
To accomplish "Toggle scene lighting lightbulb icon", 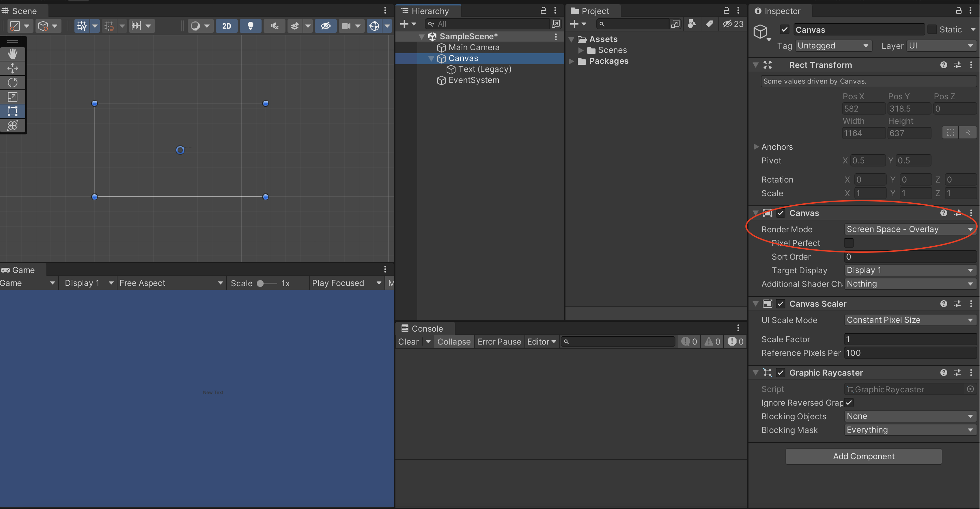I will click(x=250, y=26).
